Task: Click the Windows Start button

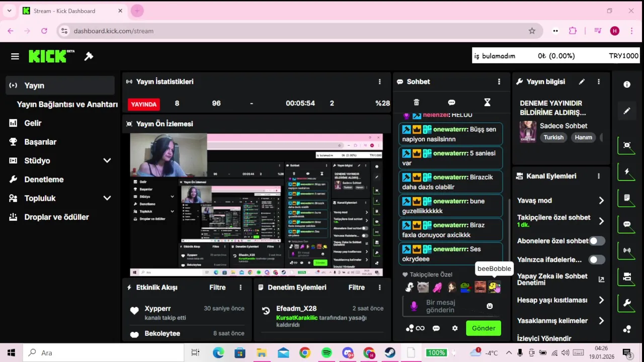Action: [x=11, y=353]
